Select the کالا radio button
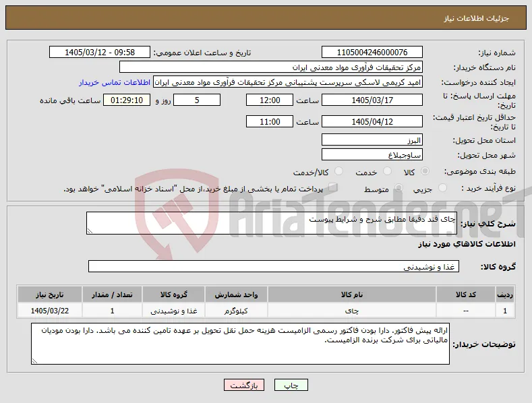Viewport: 532px width, 403px height. coord(425,171)
